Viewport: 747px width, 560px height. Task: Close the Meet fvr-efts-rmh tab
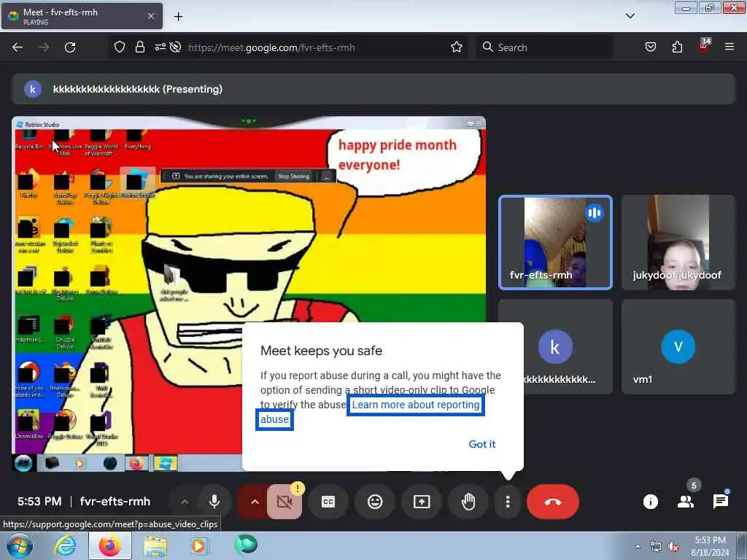pyautogui.click(x=150, y=16)
